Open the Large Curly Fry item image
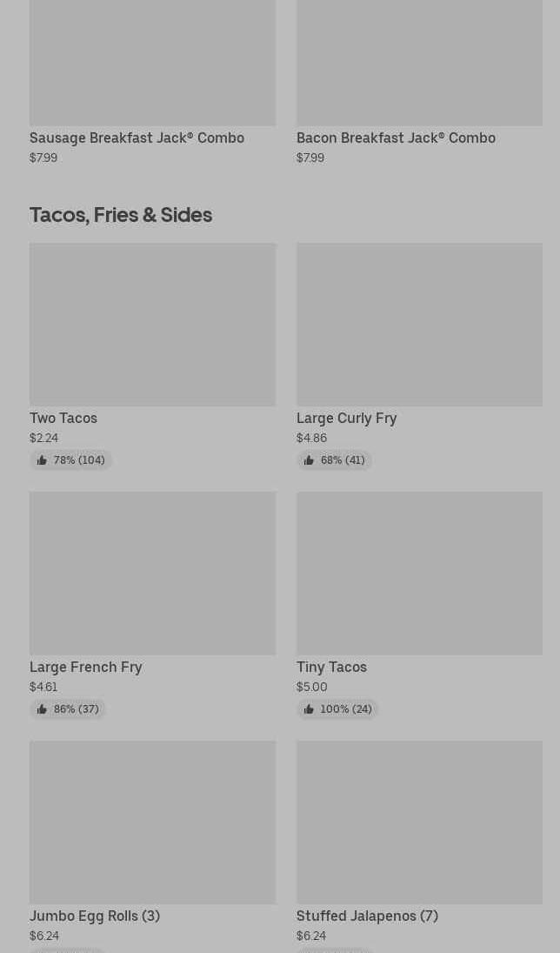 pyautogui.click(x=419, y=324)
